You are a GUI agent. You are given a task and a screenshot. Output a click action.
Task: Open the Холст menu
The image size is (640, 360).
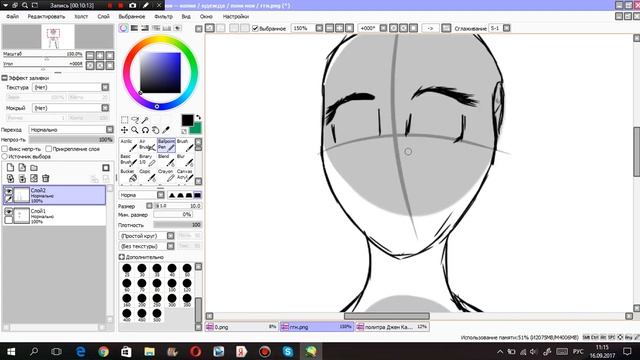[x=81, y=16]
